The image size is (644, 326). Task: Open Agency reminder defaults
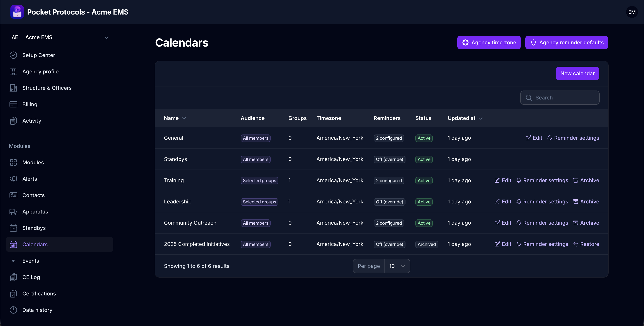coord(566,42)
